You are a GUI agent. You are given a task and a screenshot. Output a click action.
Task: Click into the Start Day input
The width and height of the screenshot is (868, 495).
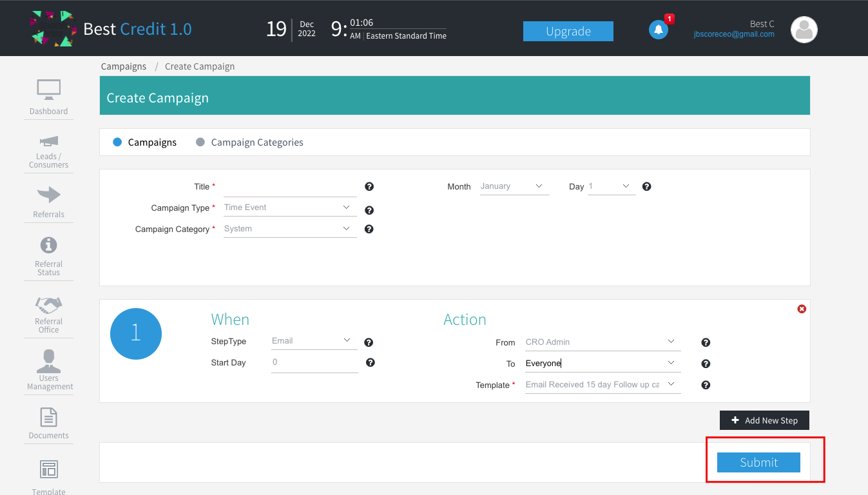click(x=314, y=362)
